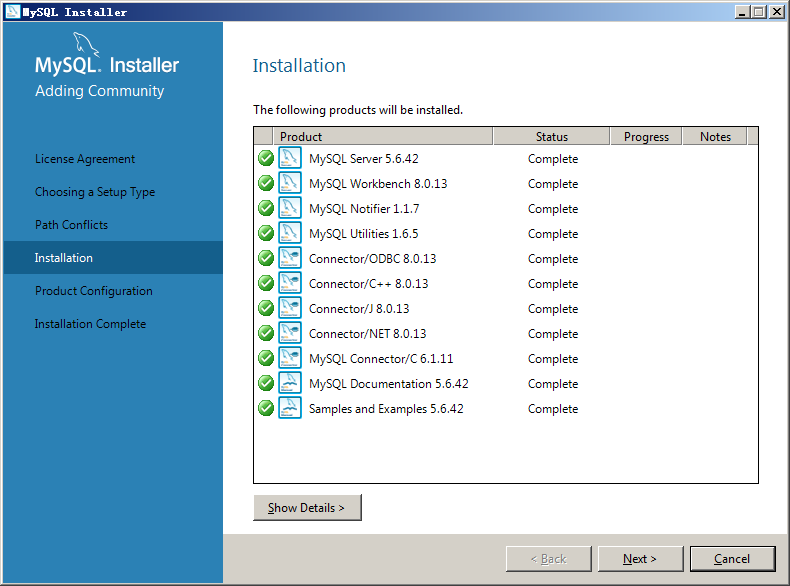Viewport: 790px width, 586px height.
Task: Select the MySQL Notifier 1.1.7 row text
Action: point(364,209)
